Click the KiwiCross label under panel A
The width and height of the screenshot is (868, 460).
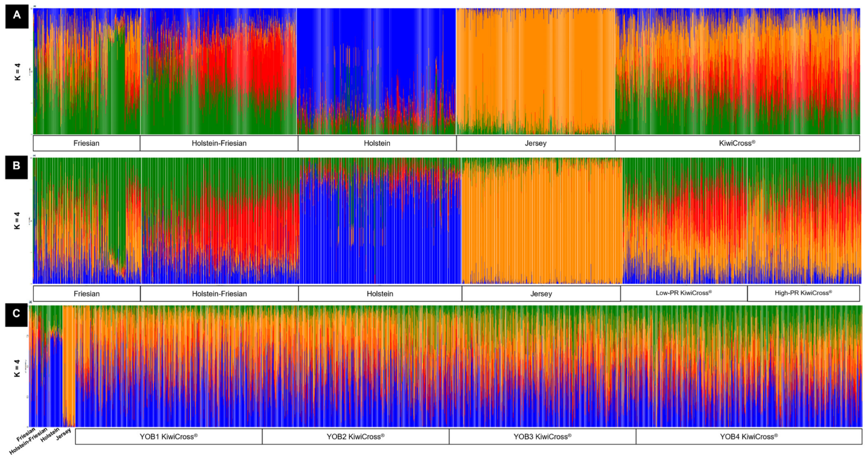[737, 143]
